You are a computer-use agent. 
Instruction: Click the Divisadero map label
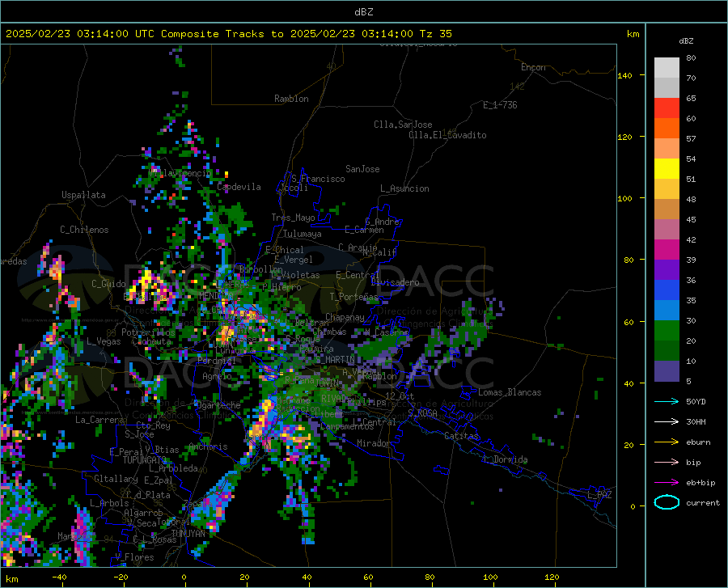pyautogui.click(x=395, y=282)
